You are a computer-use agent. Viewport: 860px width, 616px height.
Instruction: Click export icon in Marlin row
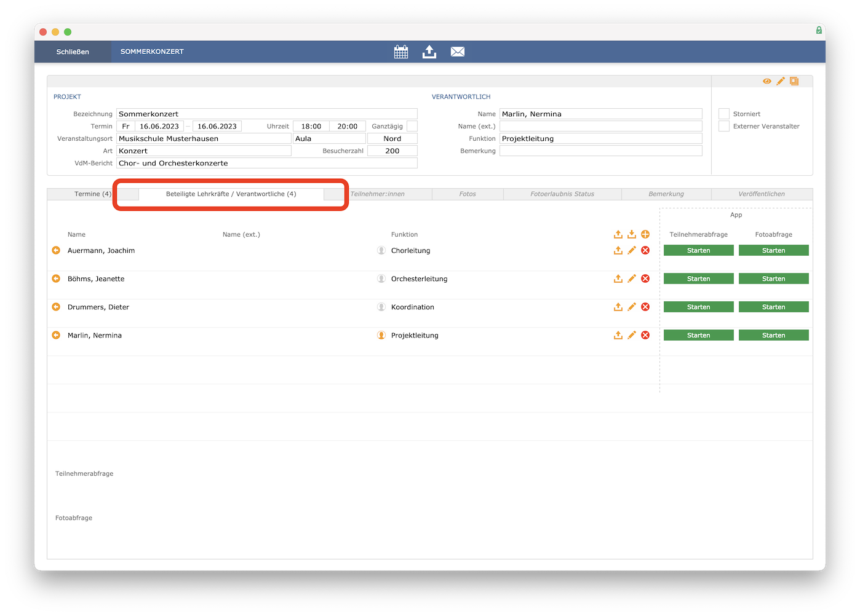tap(618, 335)
